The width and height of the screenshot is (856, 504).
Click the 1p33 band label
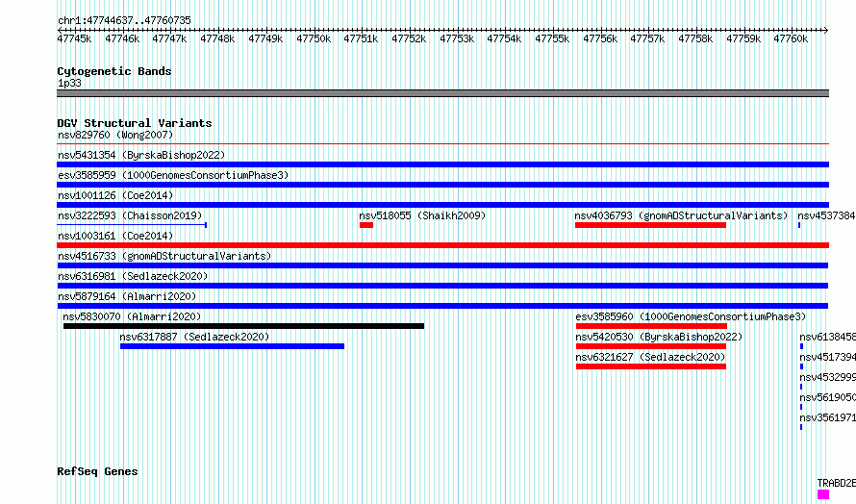69,83
